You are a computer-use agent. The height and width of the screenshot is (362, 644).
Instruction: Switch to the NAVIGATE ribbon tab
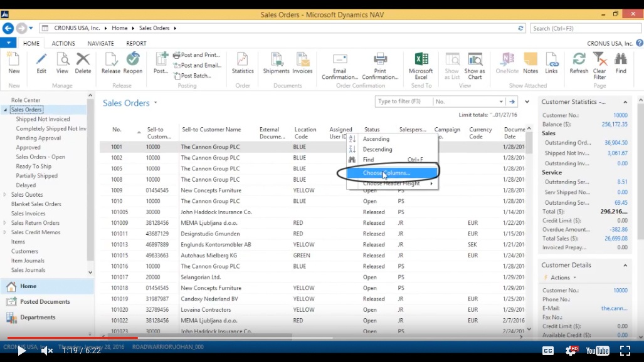pyautogui.click(x=100, y=43)
